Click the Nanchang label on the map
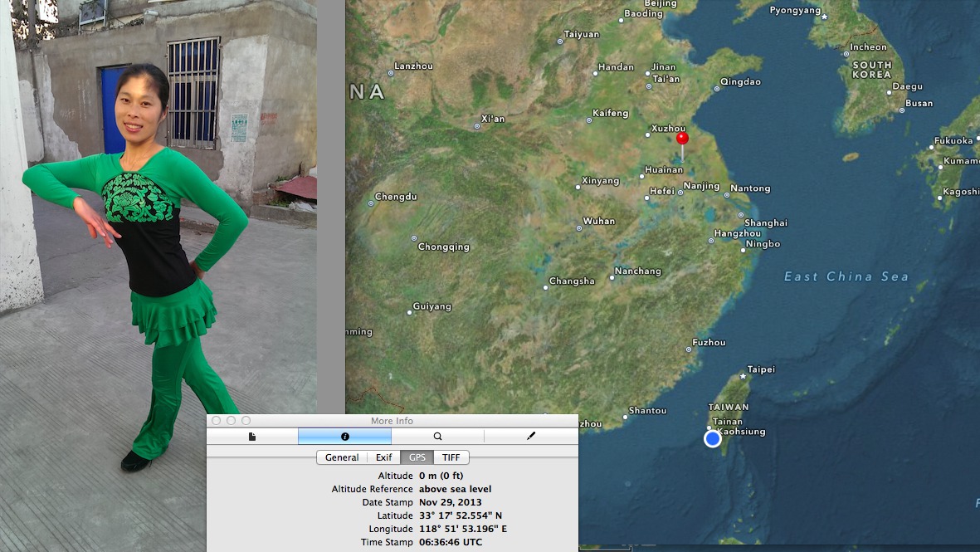This screenshot has width=980, height=552. (637, 271)
